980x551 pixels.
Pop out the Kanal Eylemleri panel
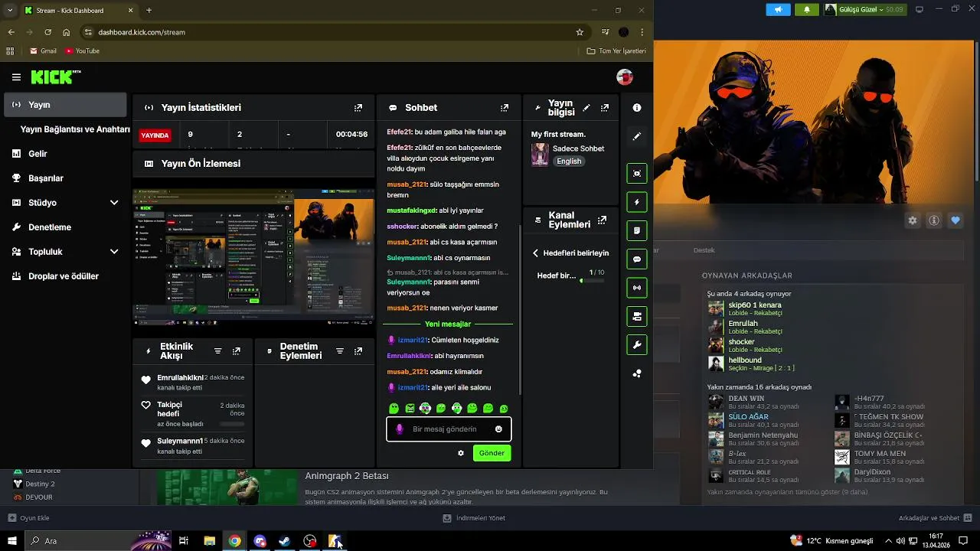[x=602, y=220]
